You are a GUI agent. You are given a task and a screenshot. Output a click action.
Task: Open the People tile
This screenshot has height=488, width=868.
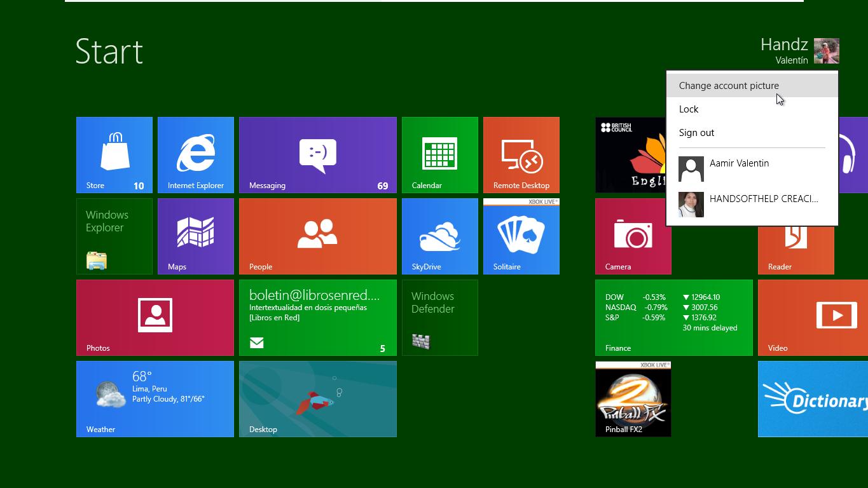(318, 236)
